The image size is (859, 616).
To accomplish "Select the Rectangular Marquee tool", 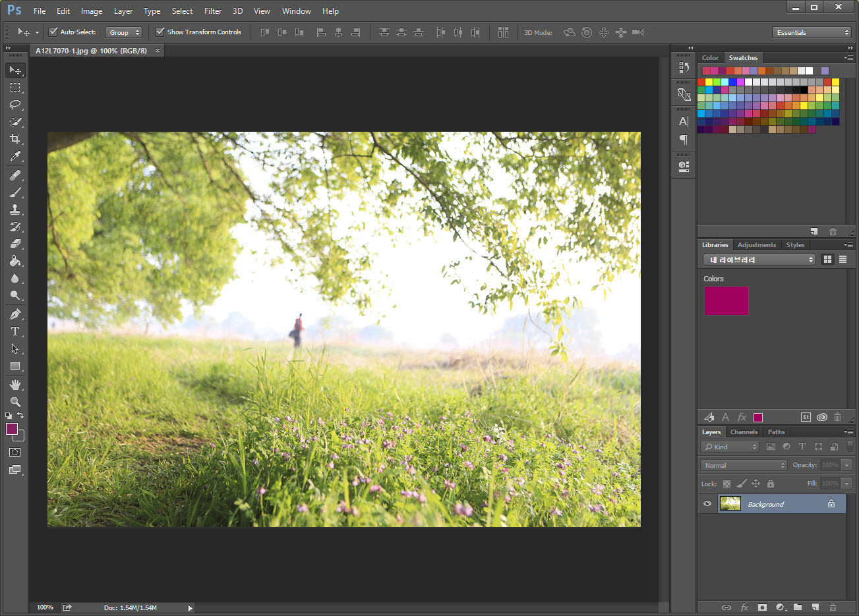I will (15, 87).
